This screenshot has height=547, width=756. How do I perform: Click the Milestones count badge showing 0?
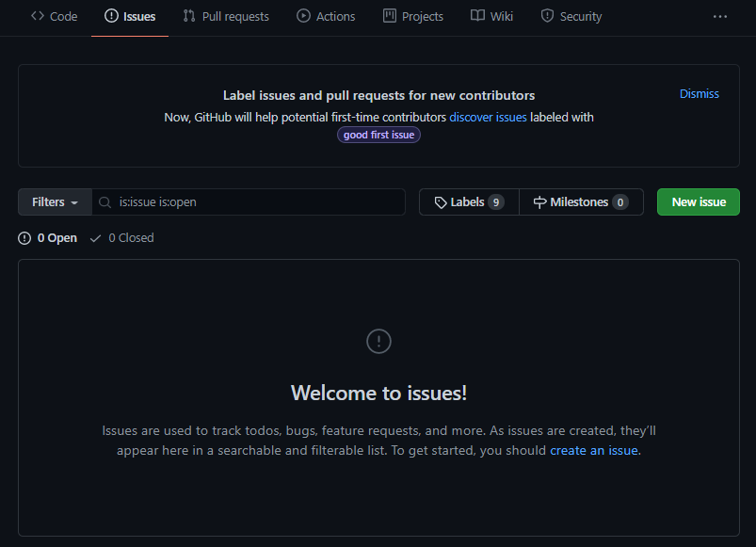tap(620, 201)
